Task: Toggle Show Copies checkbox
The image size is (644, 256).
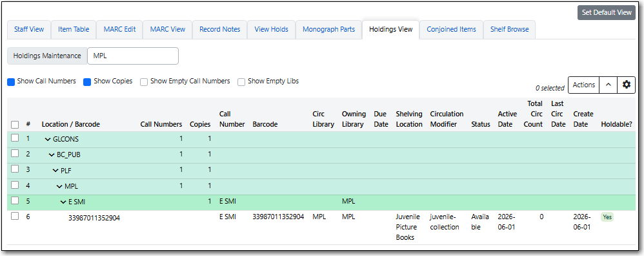Action: tap(87, 82)
